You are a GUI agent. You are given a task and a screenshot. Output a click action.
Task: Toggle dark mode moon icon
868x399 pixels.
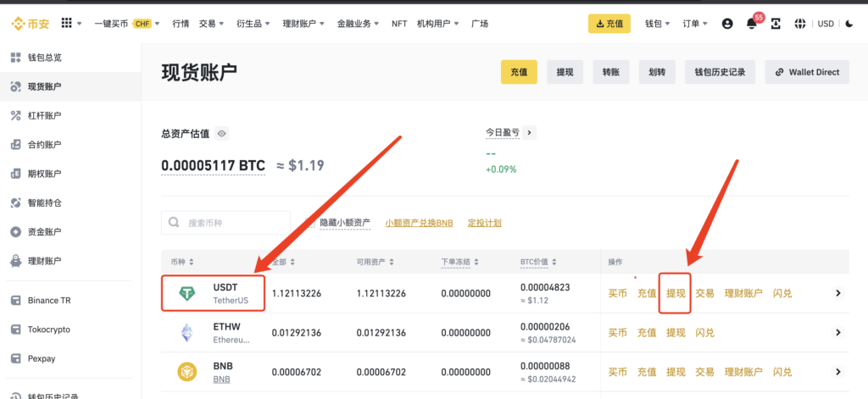849,24
